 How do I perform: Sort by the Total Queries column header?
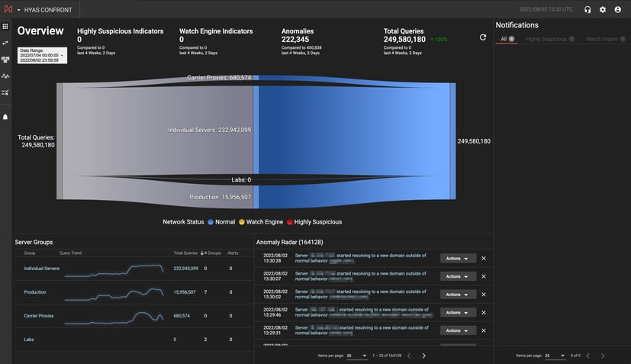click(185, 253)
